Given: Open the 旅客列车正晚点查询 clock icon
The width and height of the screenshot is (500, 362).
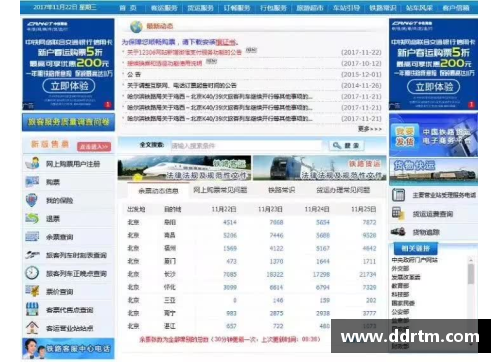Looking at the screenshot, I should pyautogui.click(x=32, y=273).
